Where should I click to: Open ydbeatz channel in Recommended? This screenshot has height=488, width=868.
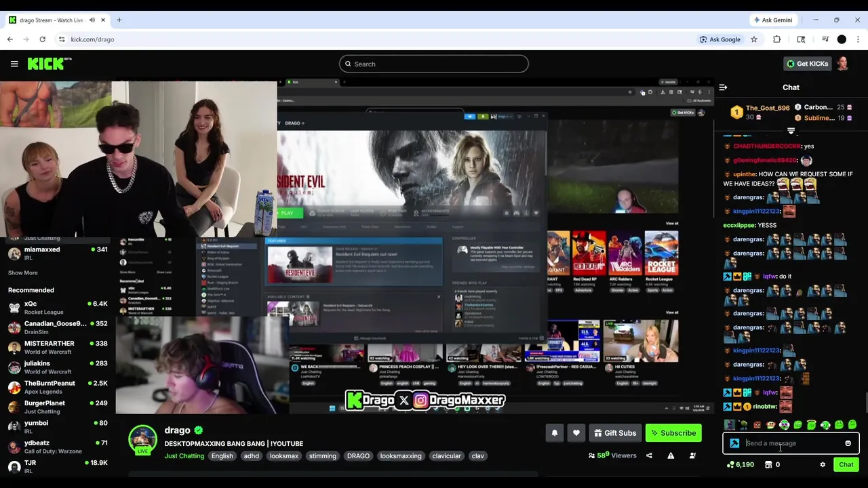58,447
